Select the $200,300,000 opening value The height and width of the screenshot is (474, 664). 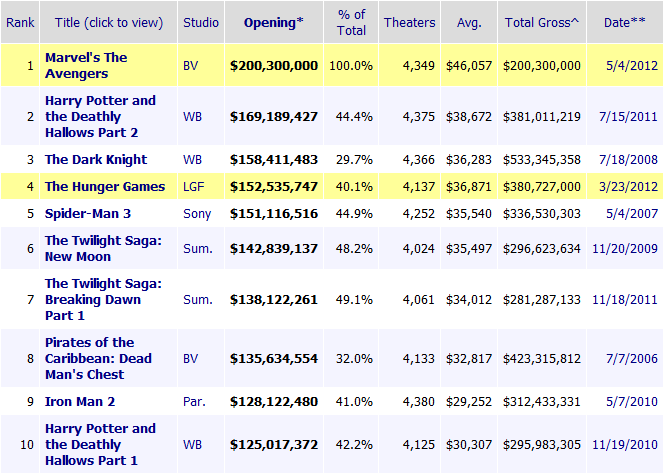(274, 66)
